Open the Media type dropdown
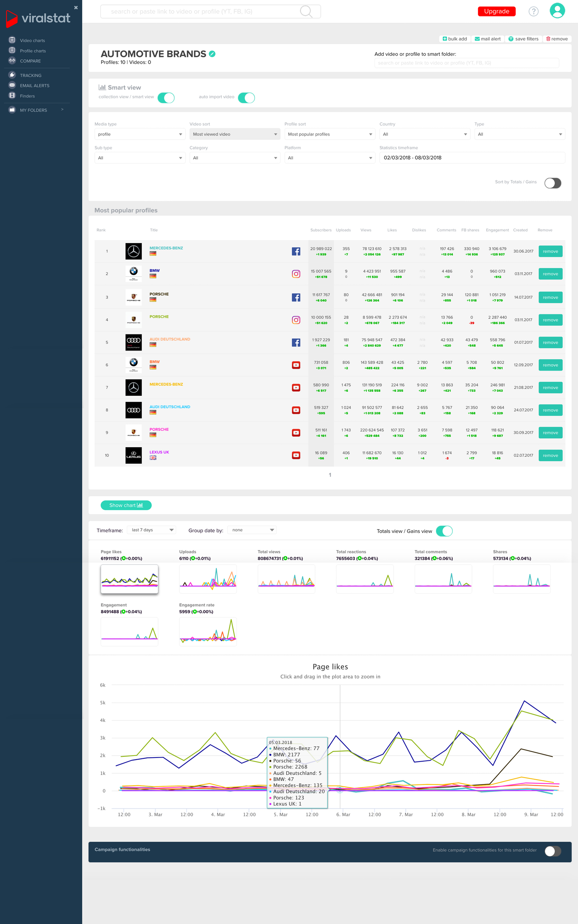The height and width of the screenshot is (924, 578). 140,134
